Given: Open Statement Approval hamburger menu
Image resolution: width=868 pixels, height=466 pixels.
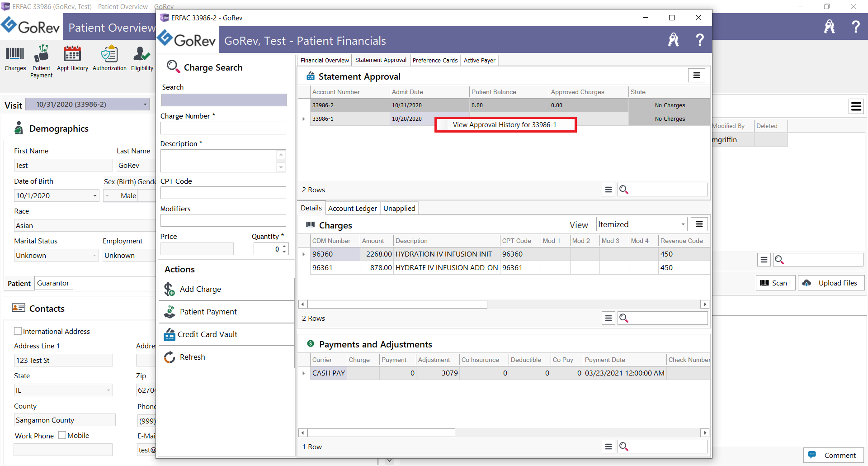Looking at the screenshot, I should [x=697, y=76].
